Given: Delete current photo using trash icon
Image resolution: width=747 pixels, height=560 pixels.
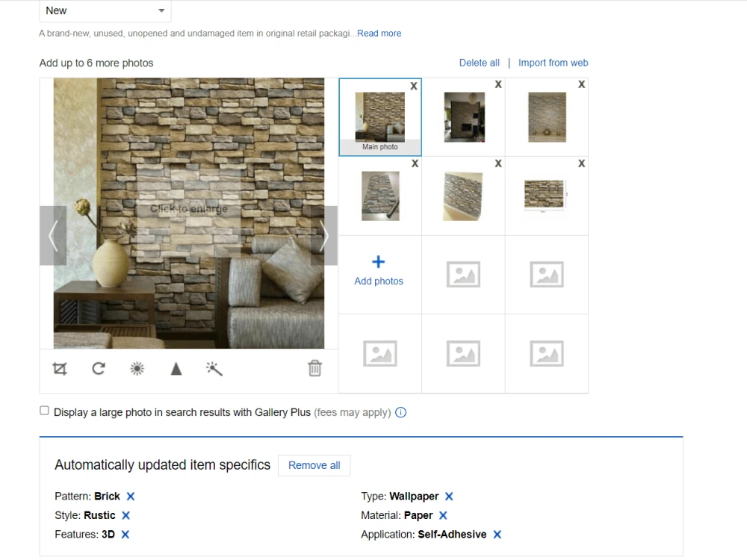Looking at the screenshot, I should tap(315, 368).
